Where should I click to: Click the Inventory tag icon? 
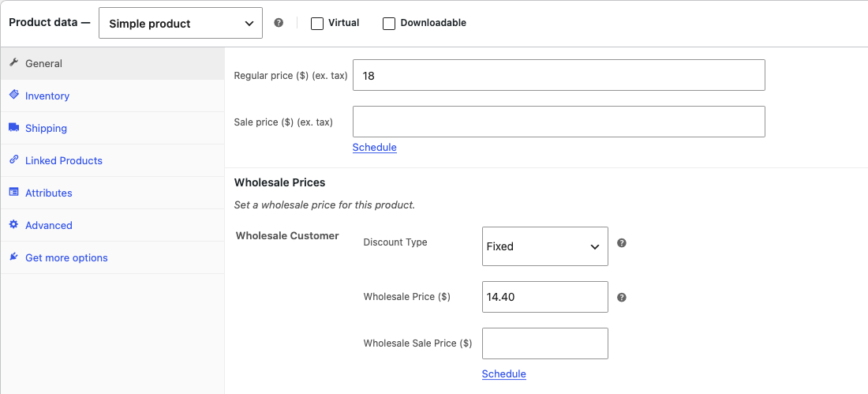[14, 95]
